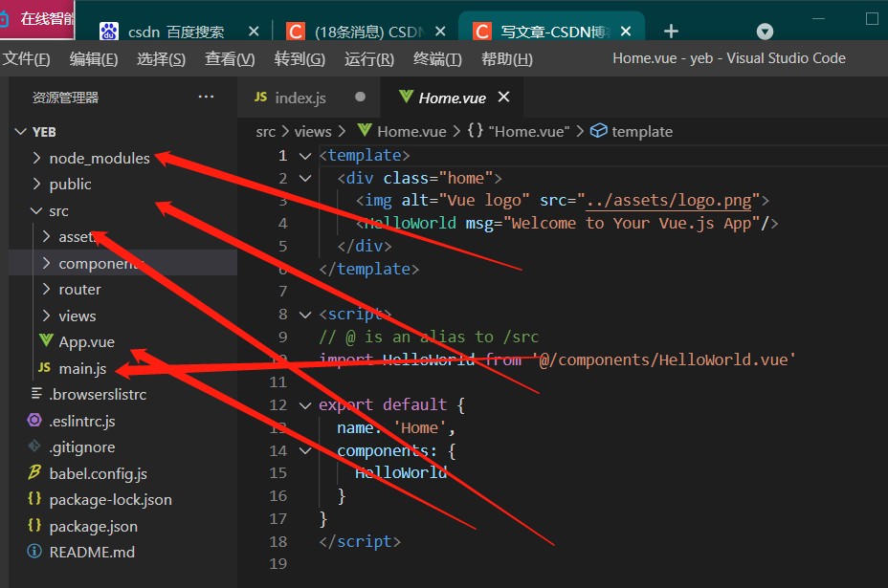Screen dimensions: 888x588
Task: Open App.vue via its Vue icon
Action: tap(47, 340)
